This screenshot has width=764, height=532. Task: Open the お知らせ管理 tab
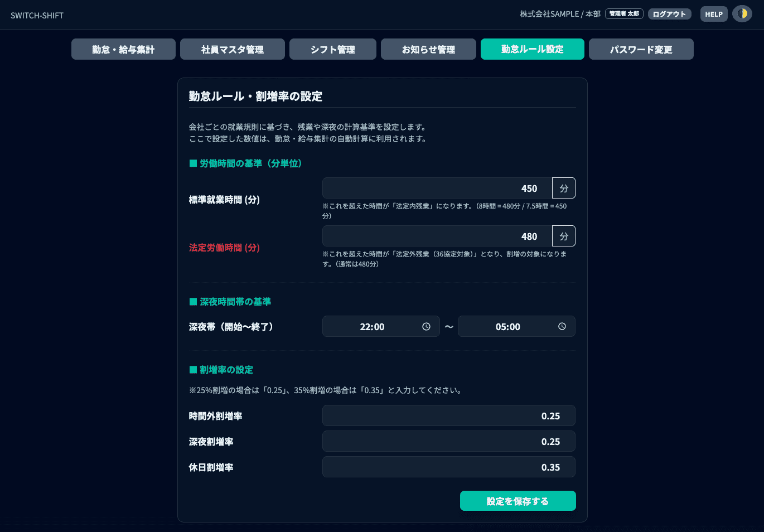[428, 49]
